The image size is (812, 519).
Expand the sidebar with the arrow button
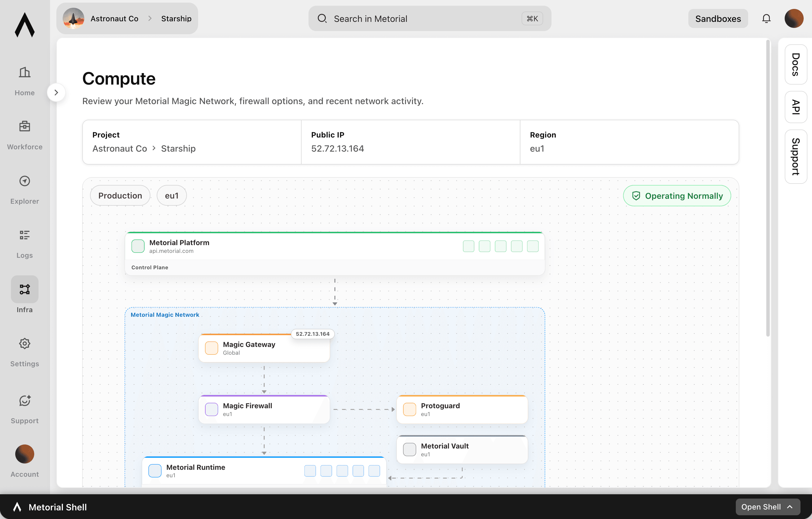[56, 92]
